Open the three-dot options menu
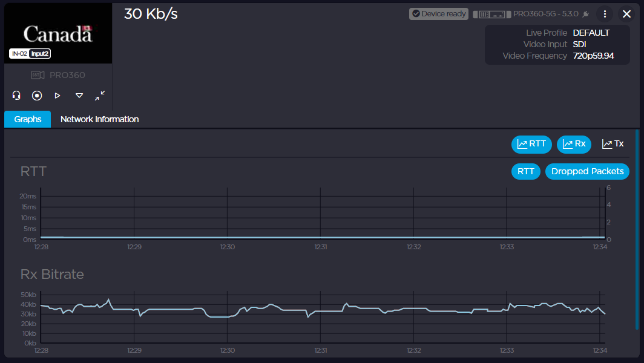 605,14
